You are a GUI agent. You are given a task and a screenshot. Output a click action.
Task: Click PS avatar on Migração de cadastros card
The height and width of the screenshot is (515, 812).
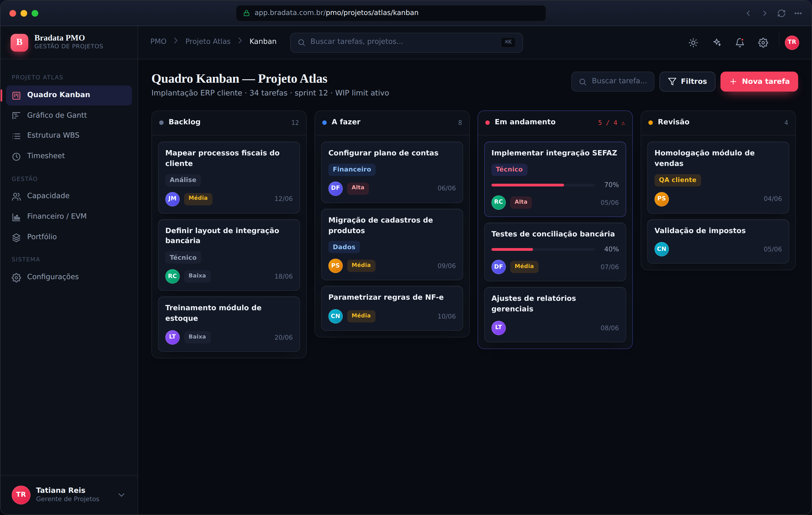pyautogui.click(x=335, y=266)
